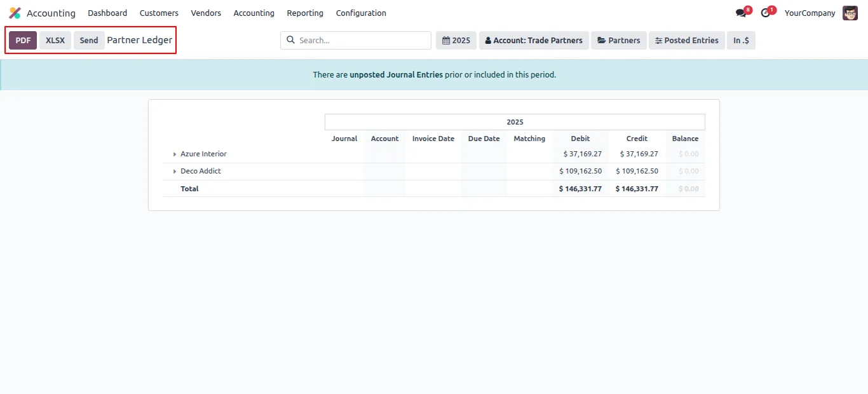Screen dimensions: 868x394
Task: Click YourCompany company switcher
Action: click(x=810, y=13)
